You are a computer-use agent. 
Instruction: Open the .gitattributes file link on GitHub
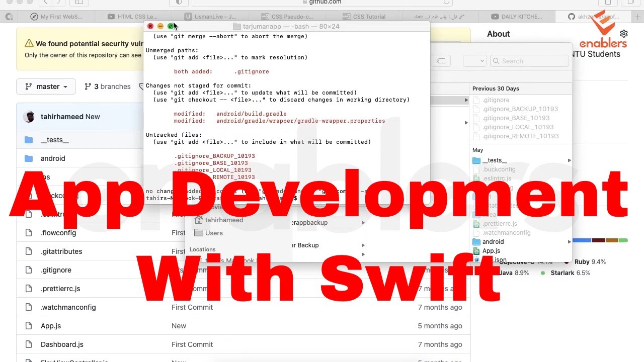pos(61,251)
